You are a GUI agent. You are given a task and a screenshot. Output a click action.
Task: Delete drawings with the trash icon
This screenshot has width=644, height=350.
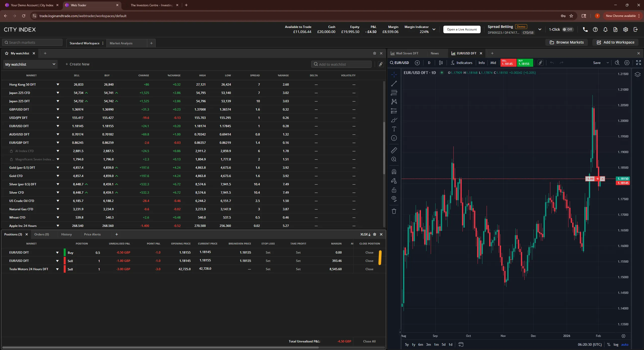tap(394, 211)
